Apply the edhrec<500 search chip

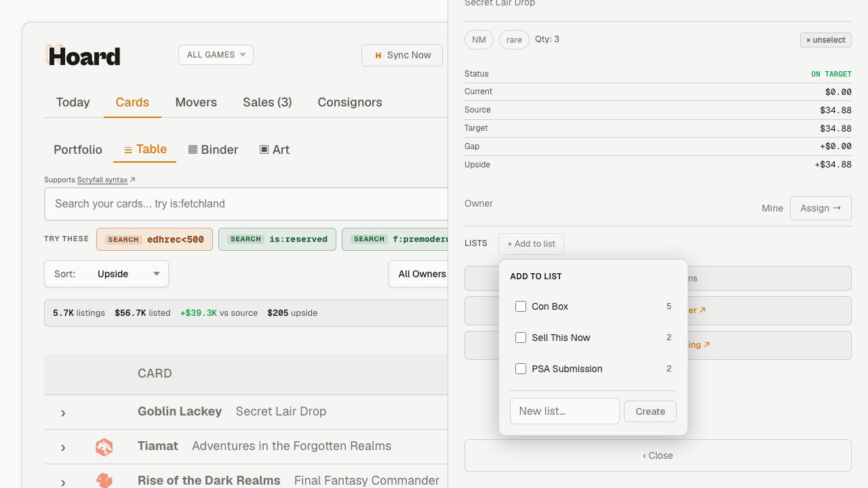point(155,239)
